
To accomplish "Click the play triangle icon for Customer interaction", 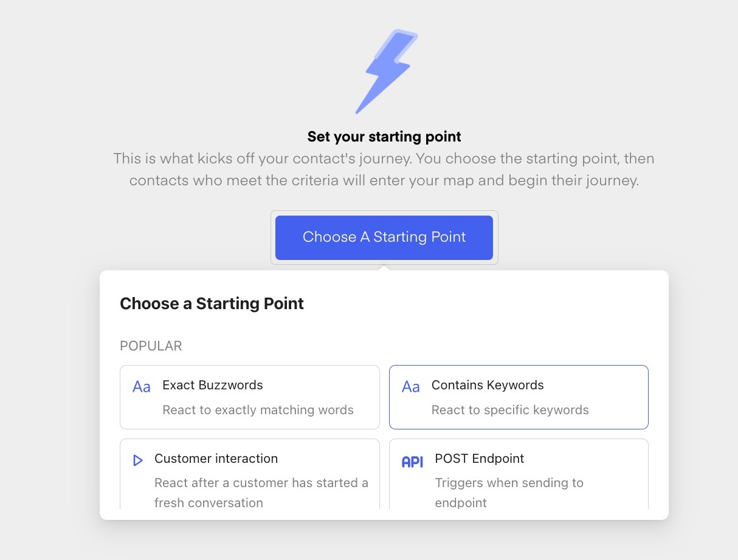I will click(x=138, y=460).
